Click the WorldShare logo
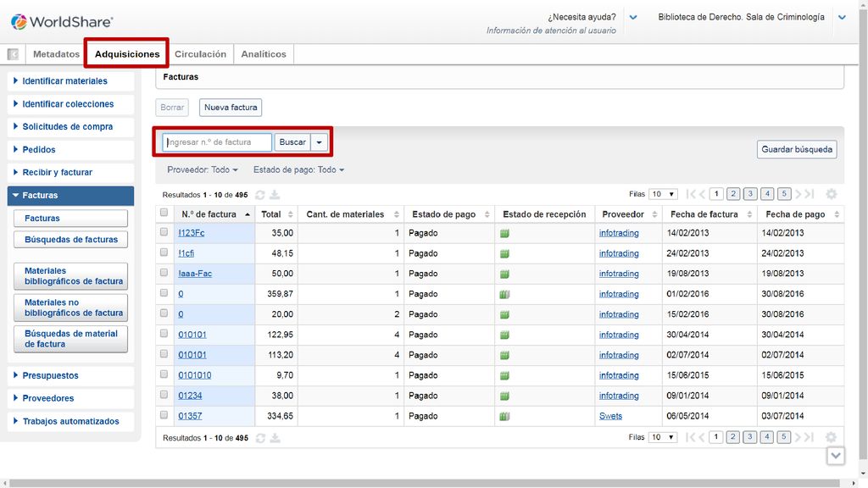868x488 pixels. coord(62,21)
